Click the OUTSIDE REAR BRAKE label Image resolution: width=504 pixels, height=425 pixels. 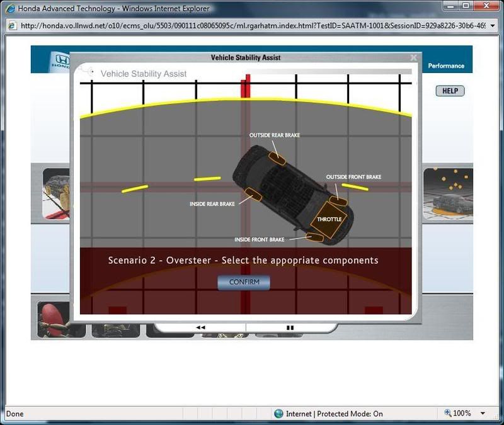tap(275, 135)
